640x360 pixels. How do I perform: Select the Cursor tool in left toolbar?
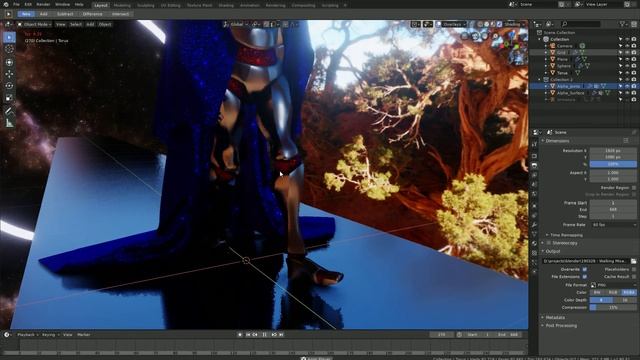point(9,49)
